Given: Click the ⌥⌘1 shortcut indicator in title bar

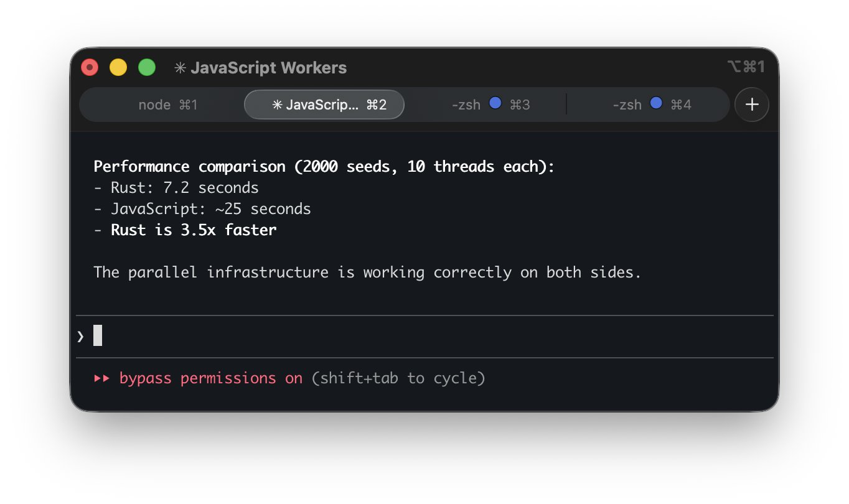Looking at the screenshot, I should click(x=746, y=67).
